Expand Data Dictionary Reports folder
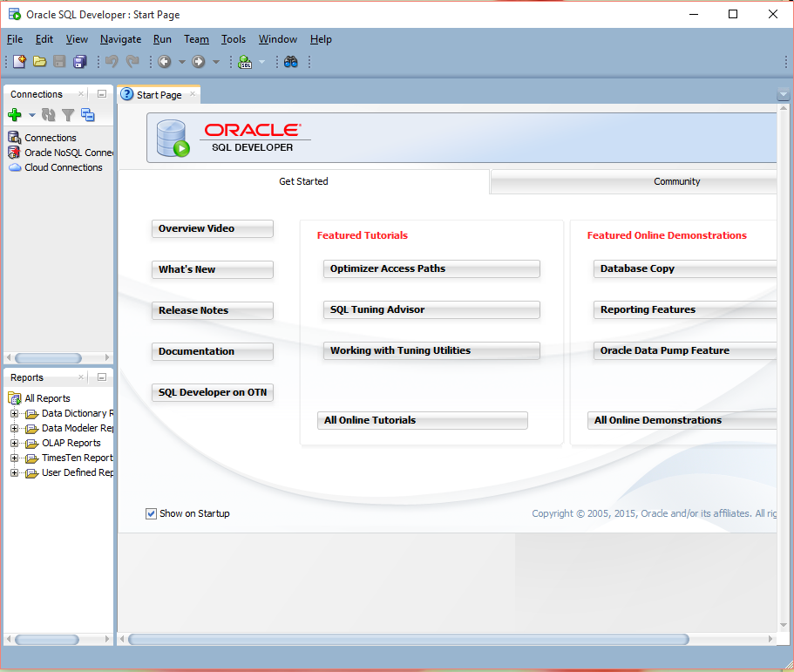794x672 pixels. pyautogui.click(x=14, y=414)
